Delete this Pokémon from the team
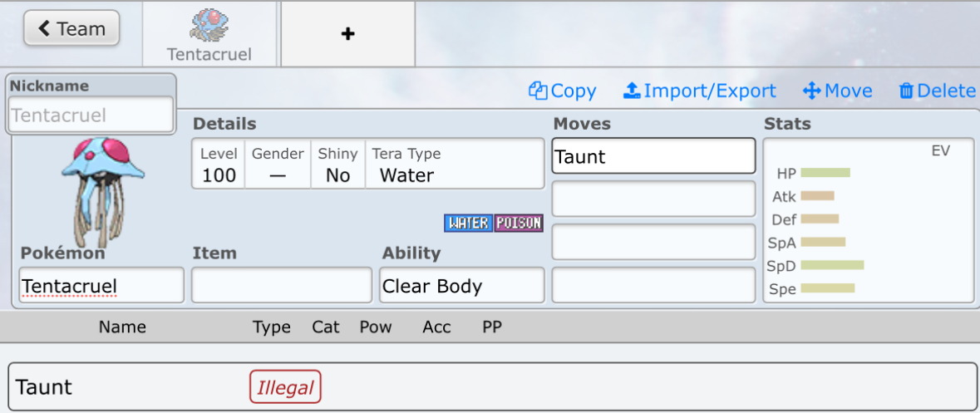This screenshot has width=980, height=413. [937, 91]
